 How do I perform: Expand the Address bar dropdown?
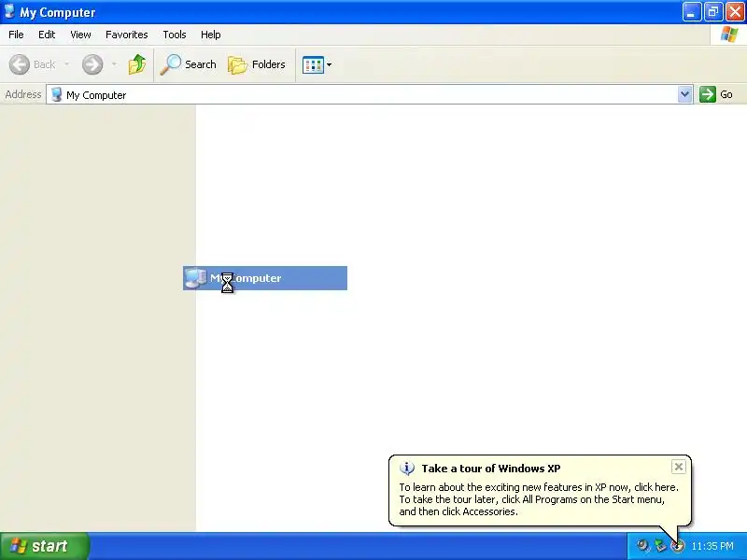[684, 94]
